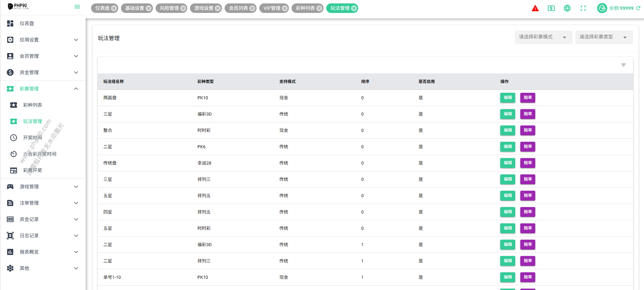Click the hamburger menu icon
This screenshot has width=644, height=290.
[77, 7]
